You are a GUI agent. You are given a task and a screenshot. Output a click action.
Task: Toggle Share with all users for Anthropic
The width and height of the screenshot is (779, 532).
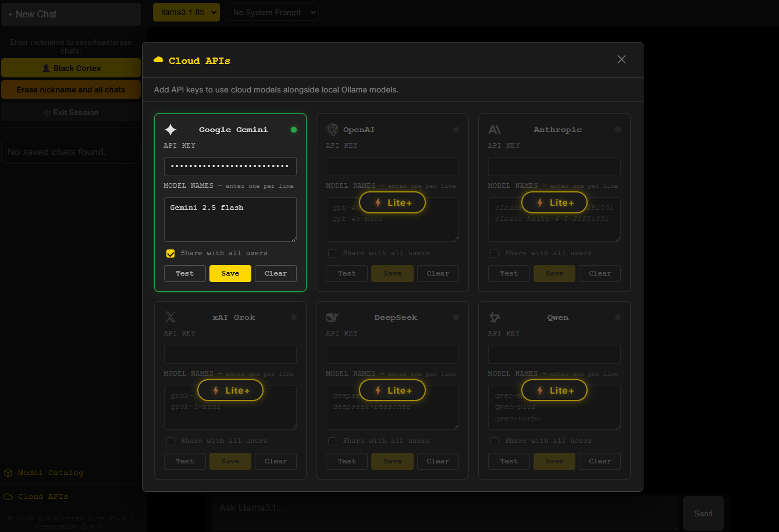click(x=495, y=253)
